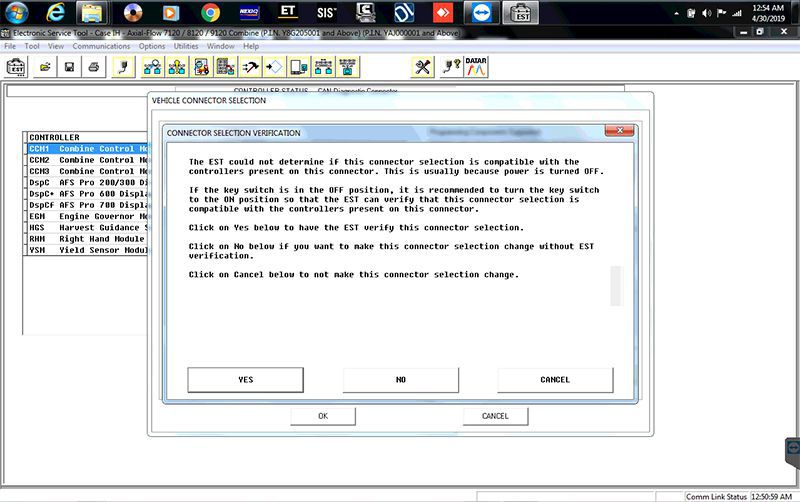Click the open folder toolbar icon

[x=45, y=67]
